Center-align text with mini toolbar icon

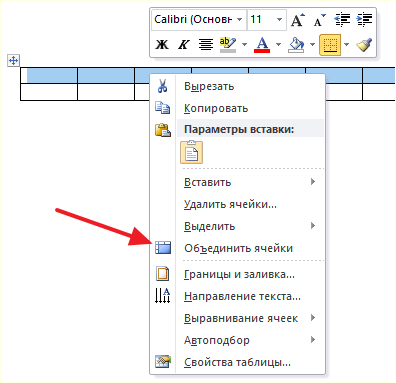pos(206,44)
